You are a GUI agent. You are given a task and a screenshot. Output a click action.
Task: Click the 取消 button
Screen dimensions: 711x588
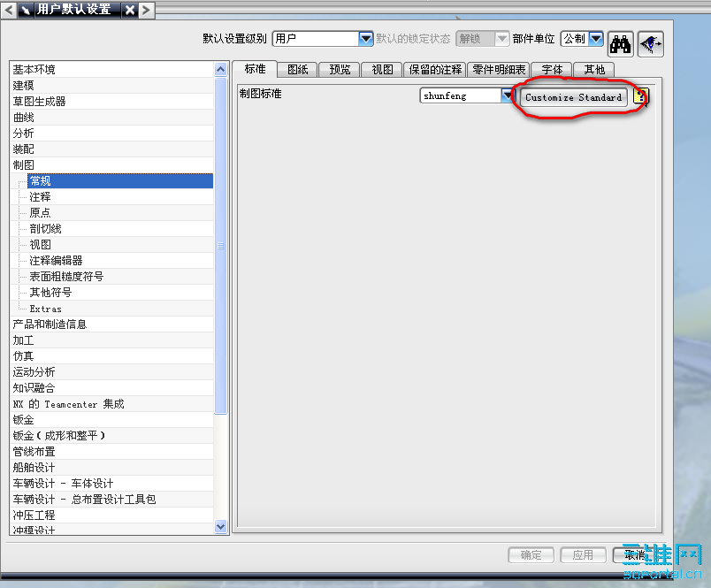pos(635,555)
